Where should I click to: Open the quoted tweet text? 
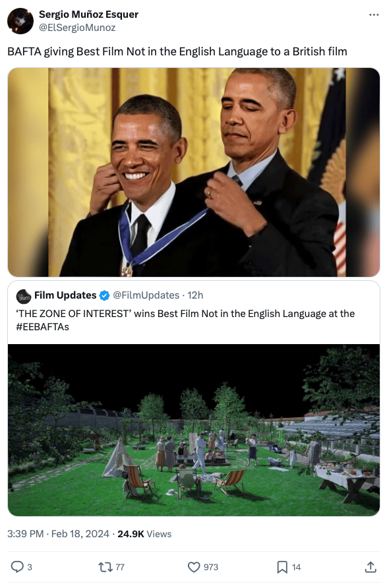[x=185, y=320]
